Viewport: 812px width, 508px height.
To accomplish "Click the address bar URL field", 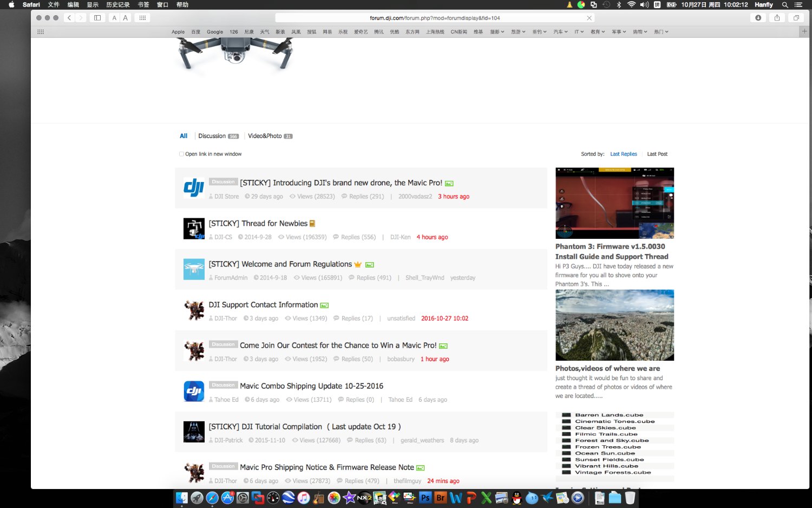I will (x=435, y=18).
